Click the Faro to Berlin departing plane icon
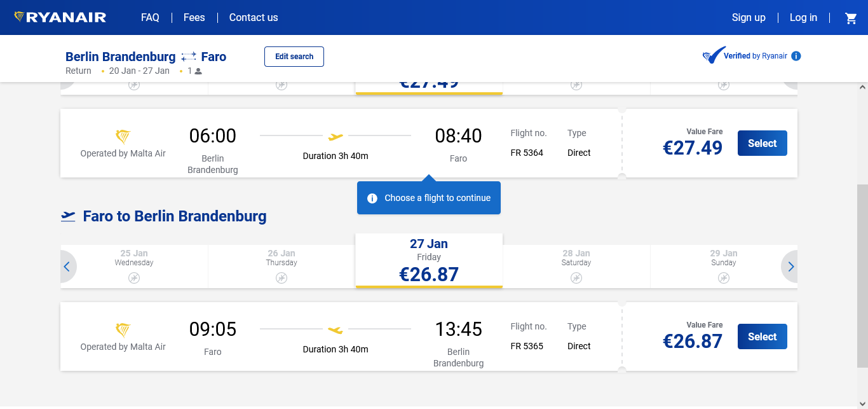 68,216
